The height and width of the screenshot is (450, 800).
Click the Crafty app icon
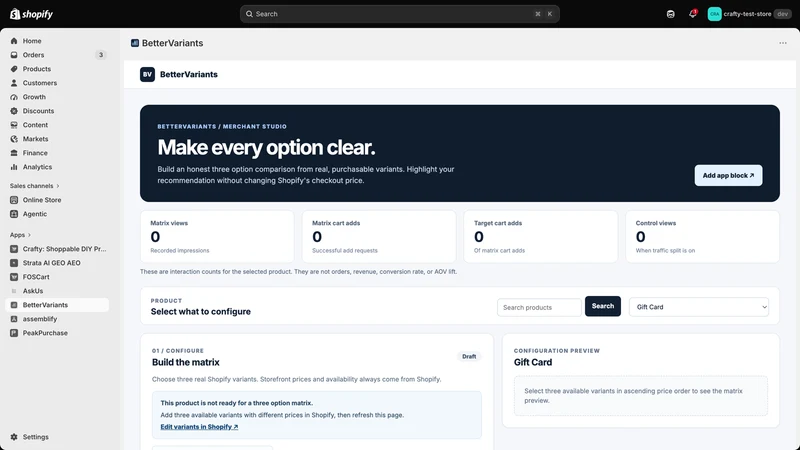pos(14,249)
